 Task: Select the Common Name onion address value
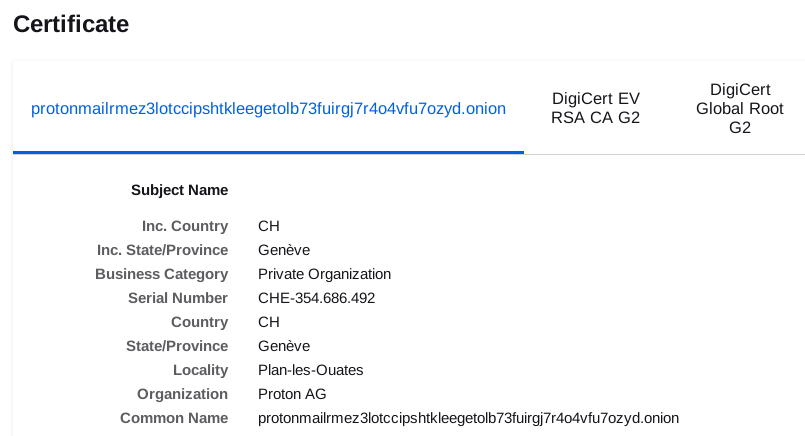[x=467, y=418]
